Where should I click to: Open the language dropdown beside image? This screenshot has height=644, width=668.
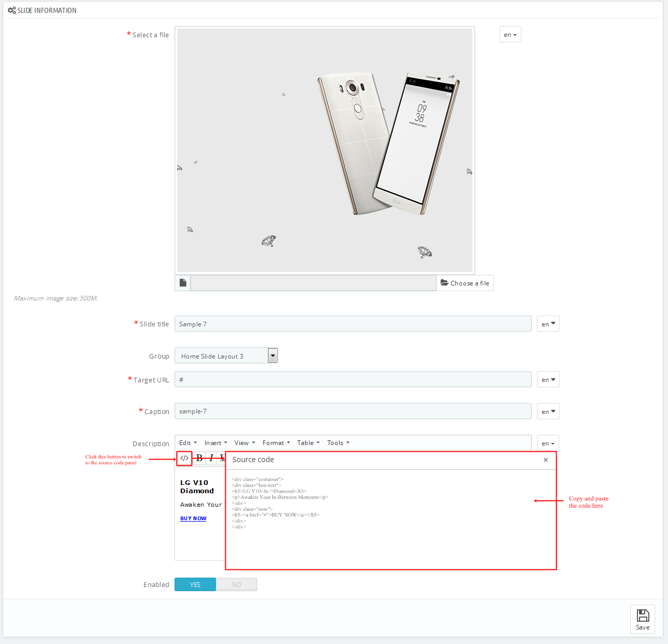pos(510,35)
